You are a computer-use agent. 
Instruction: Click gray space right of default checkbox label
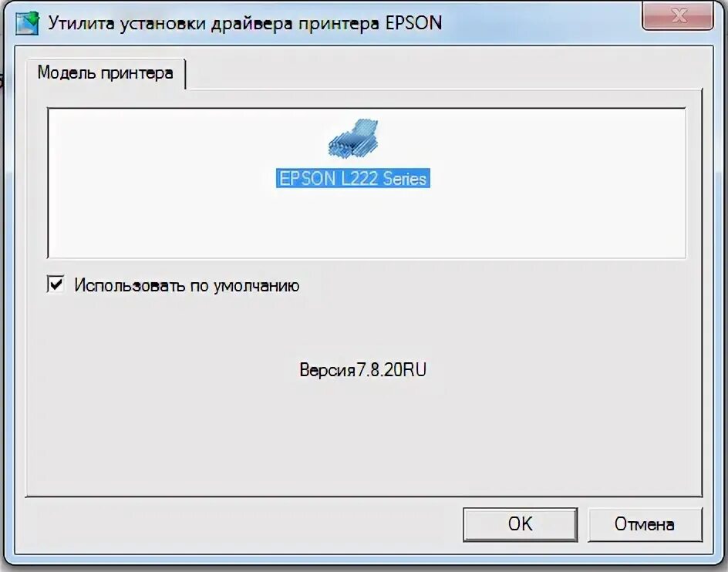[x=497, y=285]
